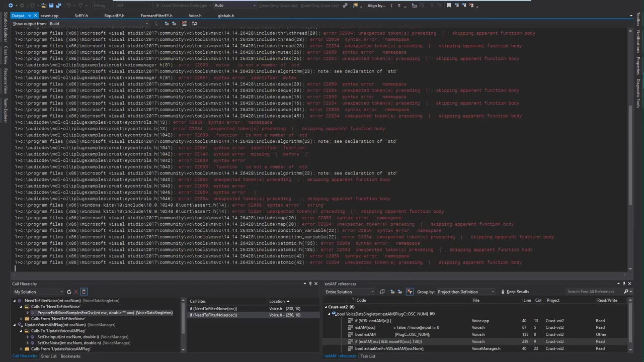The height and width of the screenshot is (362, 644).
Task: Refresh the Call Hierarchy panel
Action: click(x=69, y=292)
